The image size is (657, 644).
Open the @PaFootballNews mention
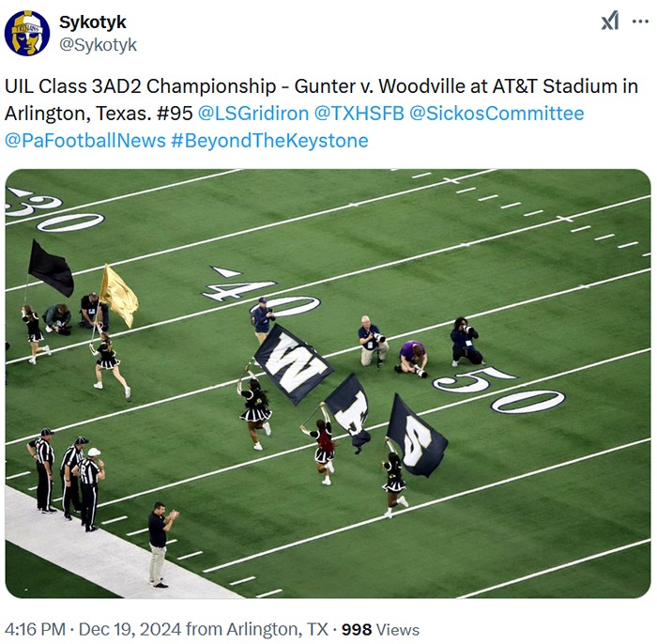(85, 141)
